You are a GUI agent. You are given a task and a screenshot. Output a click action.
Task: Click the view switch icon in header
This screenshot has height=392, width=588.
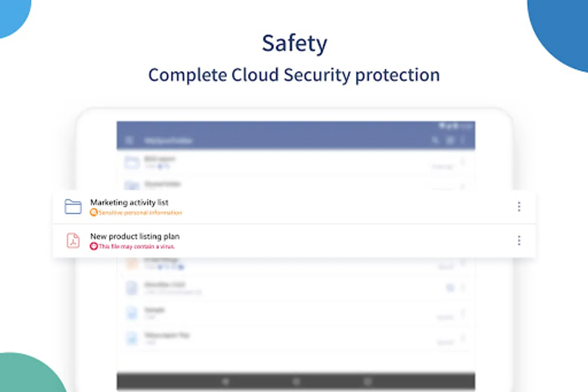click(450, 140)
